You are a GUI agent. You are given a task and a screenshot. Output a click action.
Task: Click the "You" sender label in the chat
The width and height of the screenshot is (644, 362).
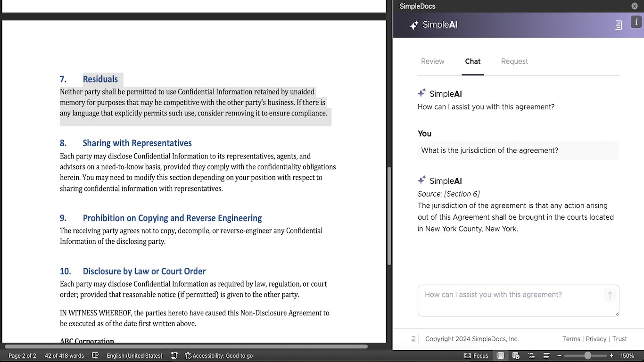[x=425, y=134]
